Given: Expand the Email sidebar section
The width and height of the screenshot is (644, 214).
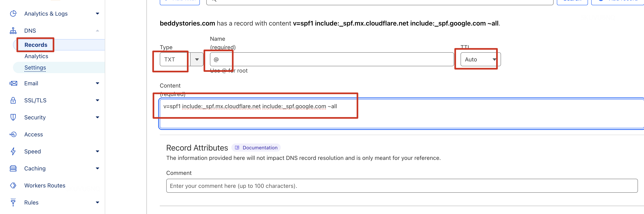Looking at the screenshot, I should (x=97, y=83).
